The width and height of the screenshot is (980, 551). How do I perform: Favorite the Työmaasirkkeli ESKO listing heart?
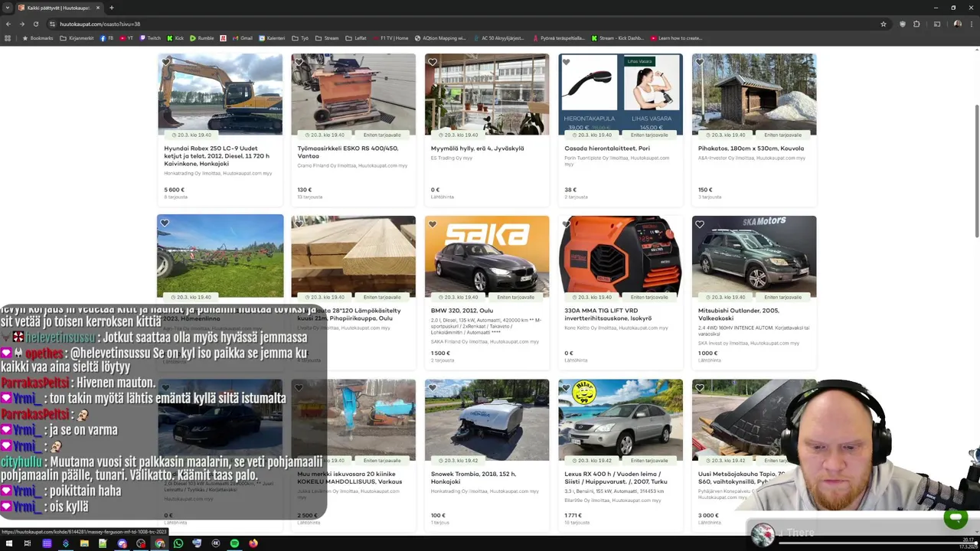(299, 62)
